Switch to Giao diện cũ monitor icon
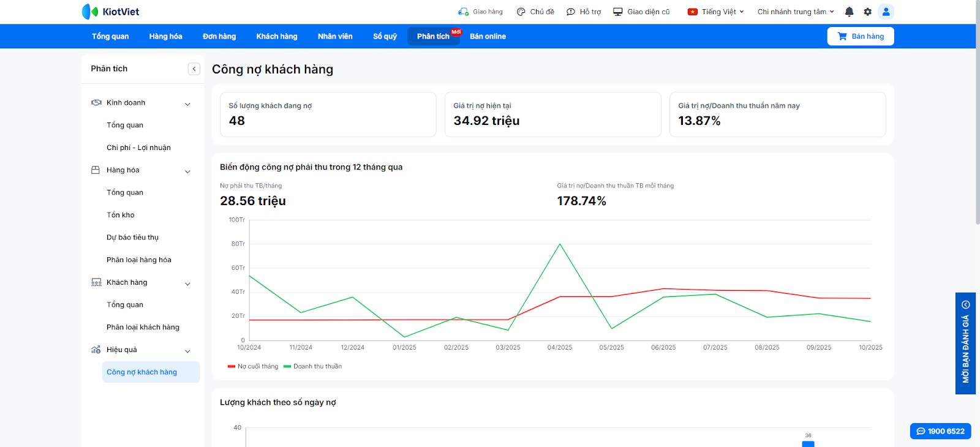Image resolution: width=980 pixels, height=447 pixels. 618,12
